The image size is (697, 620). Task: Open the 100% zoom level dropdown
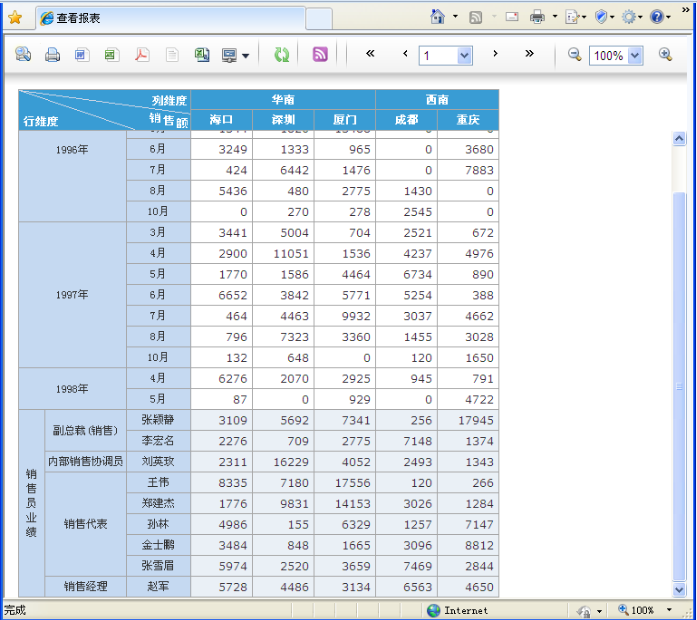pyautogui.click(x=635, y=56)
